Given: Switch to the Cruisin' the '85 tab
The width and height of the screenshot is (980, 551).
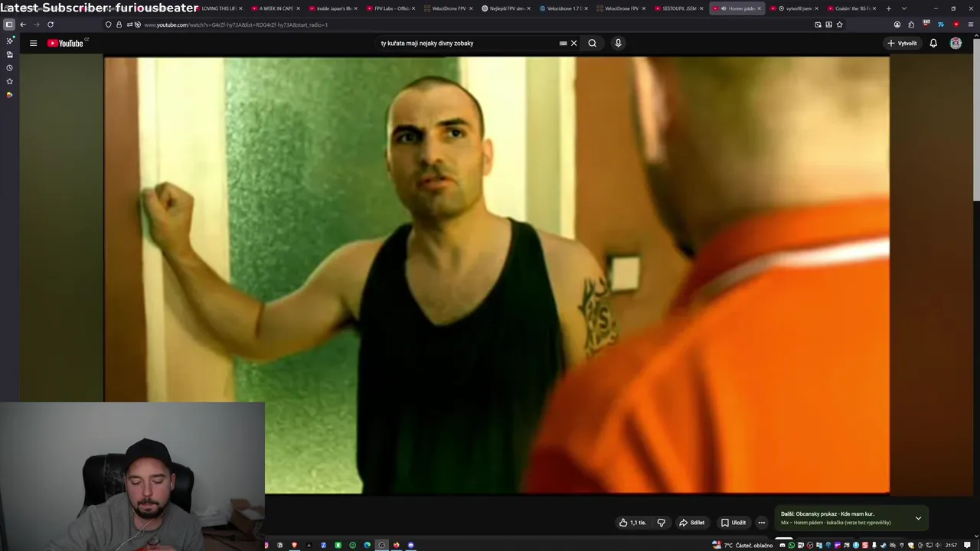Looking at the screenshot, I should [x=851, y=8].
